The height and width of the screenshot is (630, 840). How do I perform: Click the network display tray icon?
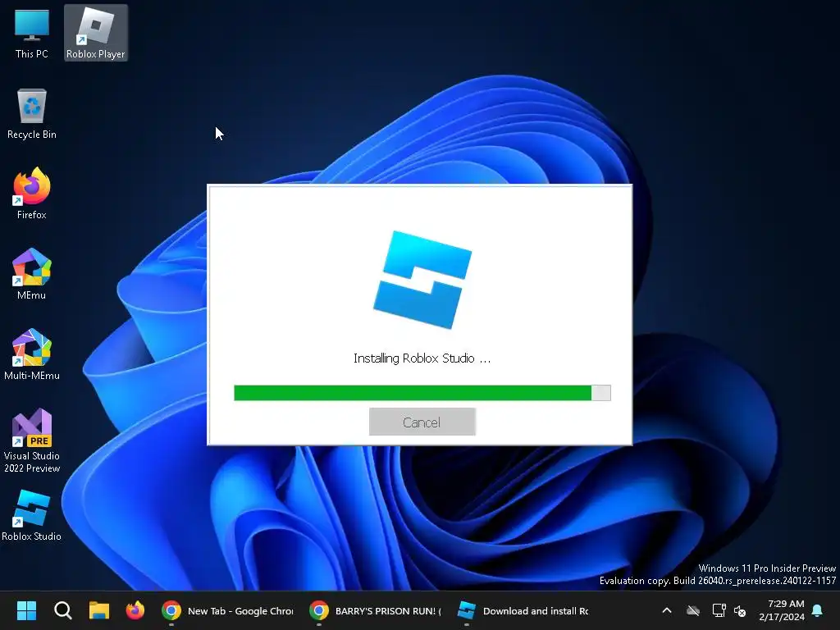719,610
